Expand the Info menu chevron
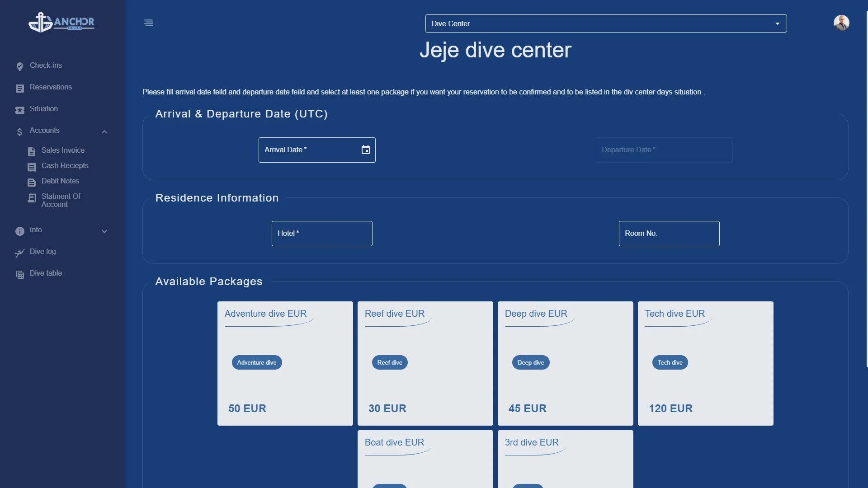The width and height of the screenshot is (868, 488). [x=104, y=231]
